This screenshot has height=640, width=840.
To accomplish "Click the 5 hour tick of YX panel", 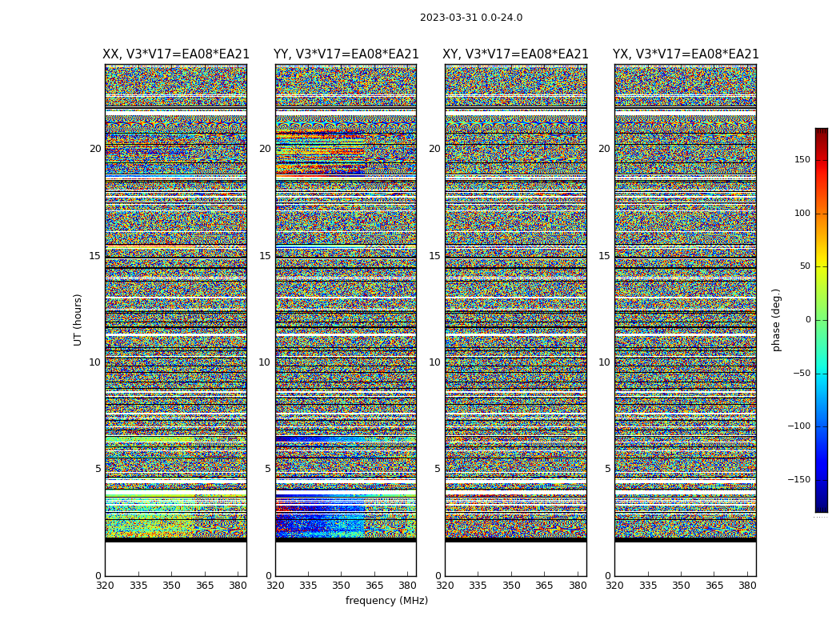I will (607, 469).
